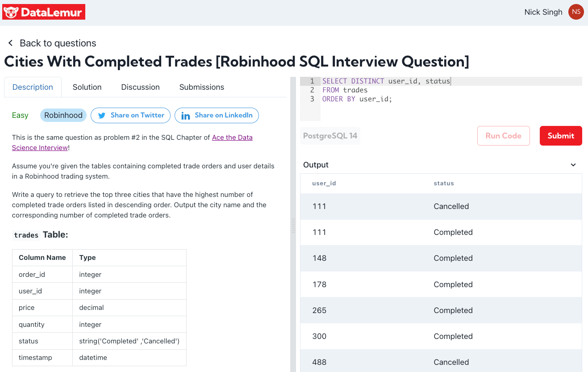Image resolution: width=588 pixels, height=372 pixels.
Task: Click the back arrow chevron icon
Action: pos(10,43)
